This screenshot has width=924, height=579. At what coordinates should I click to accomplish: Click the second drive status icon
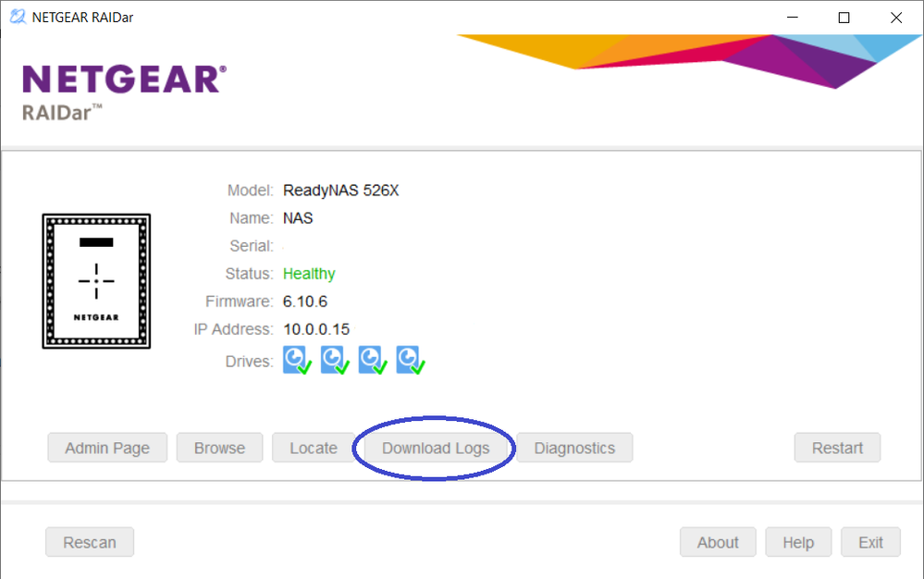click(335, 360)
